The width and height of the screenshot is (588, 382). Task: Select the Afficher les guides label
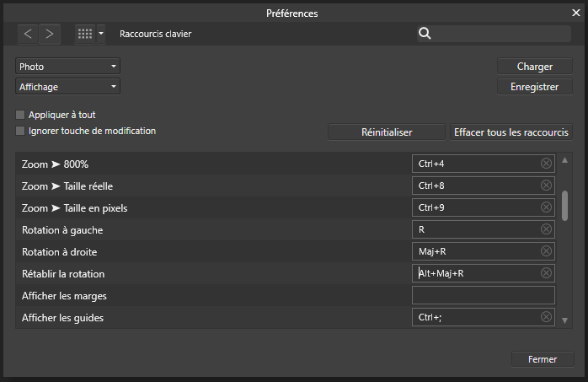(x=62, y=318)
